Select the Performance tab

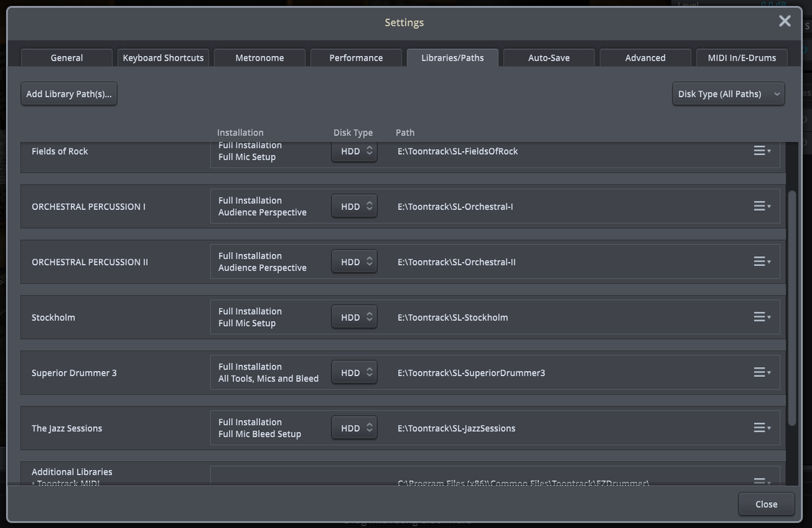pos(356,57)
